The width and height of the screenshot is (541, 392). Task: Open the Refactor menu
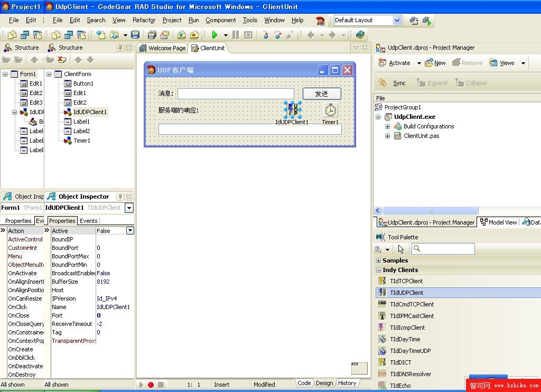point(144,20)
